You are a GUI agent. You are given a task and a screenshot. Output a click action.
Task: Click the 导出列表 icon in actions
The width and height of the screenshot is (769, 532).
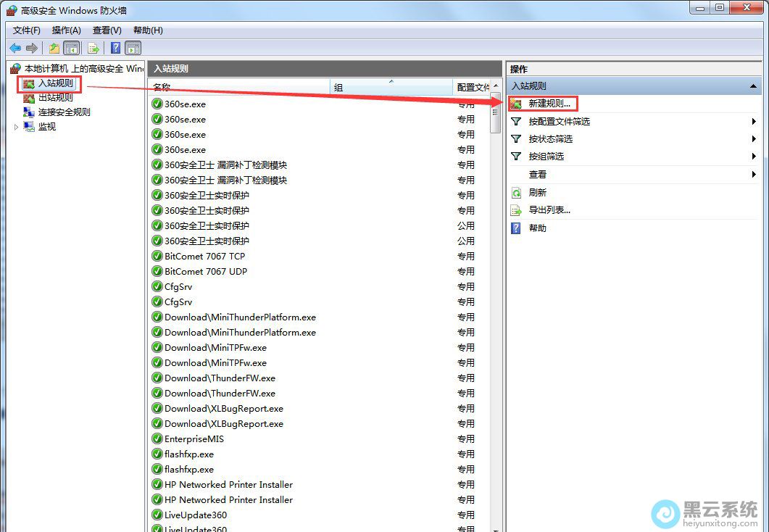(516, 210)
